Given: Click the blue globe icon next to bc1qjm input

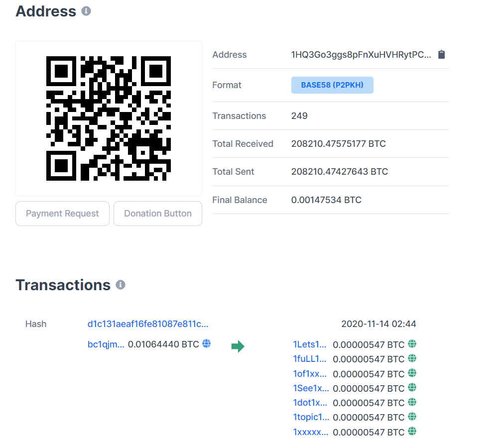Looking at the screenshot, I should [x=206, y=344].
